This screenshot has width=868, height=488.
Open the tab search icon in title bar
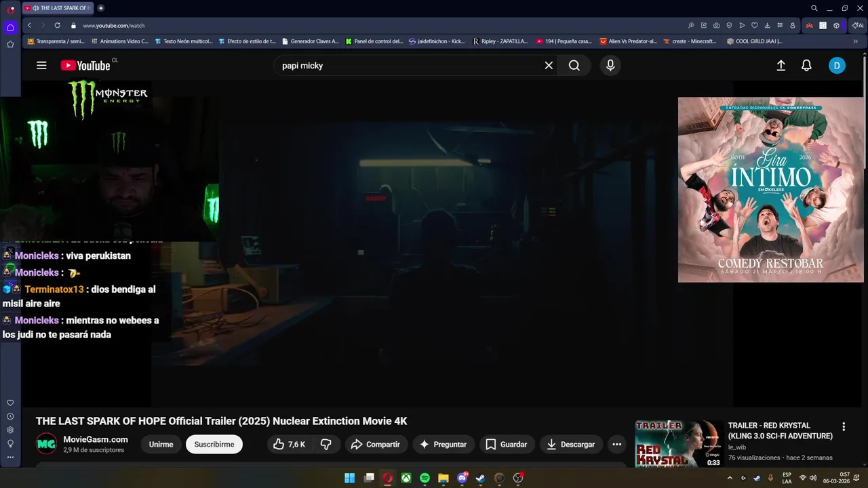click(x=814, y=8)
